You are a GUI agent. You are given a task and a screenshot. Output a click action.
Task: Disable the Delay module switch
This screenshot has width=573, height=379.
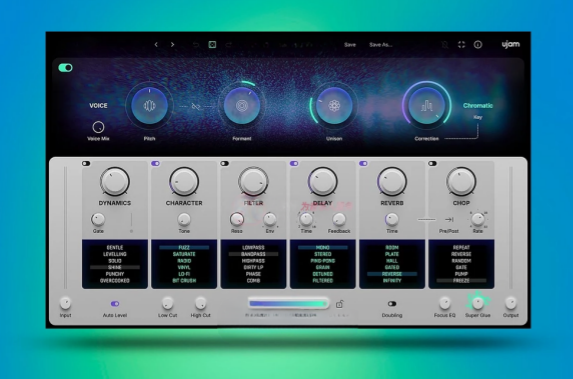pyautogui.click(x=294, y=163)
